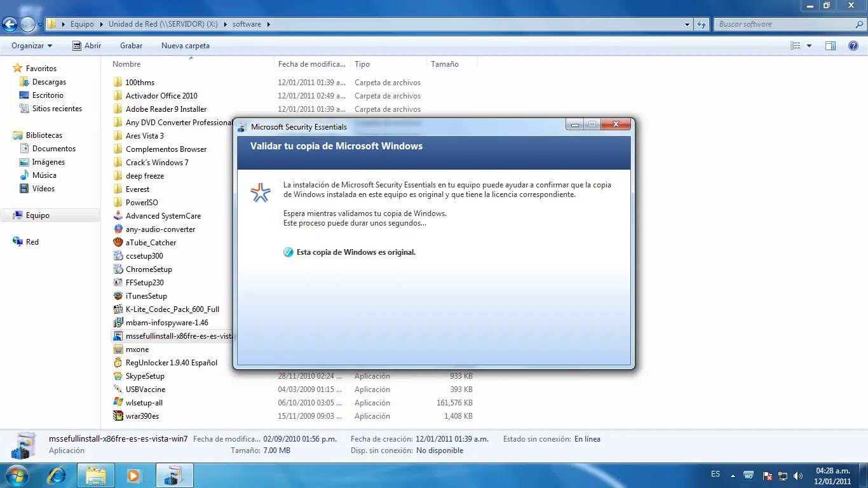
Task: Select the Activador Office 2010 folder icon
Action: [118, 95]
